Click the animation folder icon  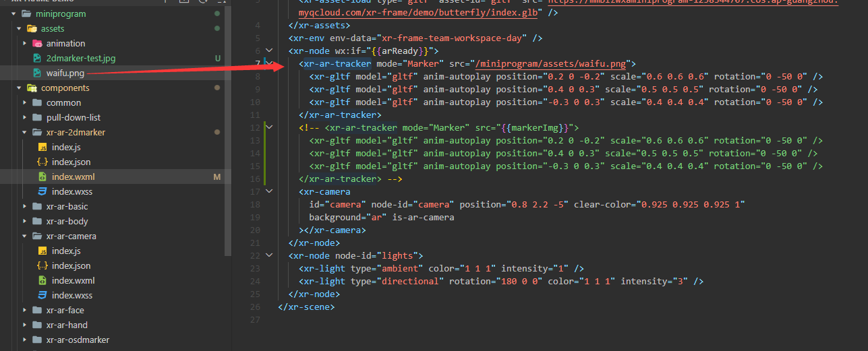(37, 43)
